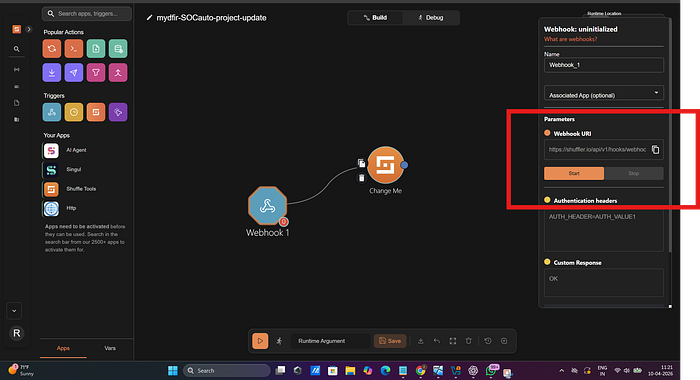The width and height of the screenshot is (700, 380).
Task: Switch to the Build tab
Action: click(x=375, y=17)
